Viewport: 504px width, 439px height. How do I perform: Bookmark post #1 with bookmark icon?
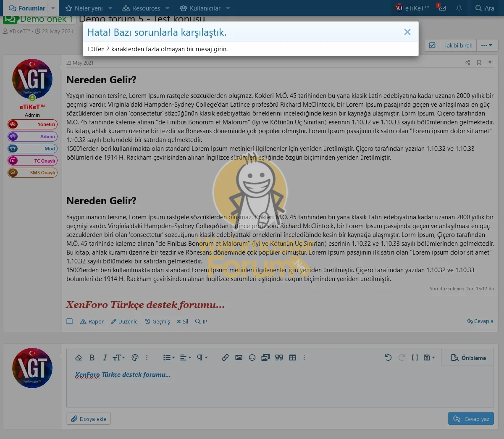click(x=479, y=63)
